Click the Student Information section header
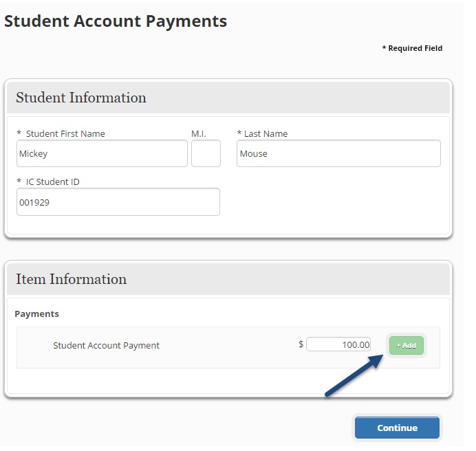 (81, 98)
